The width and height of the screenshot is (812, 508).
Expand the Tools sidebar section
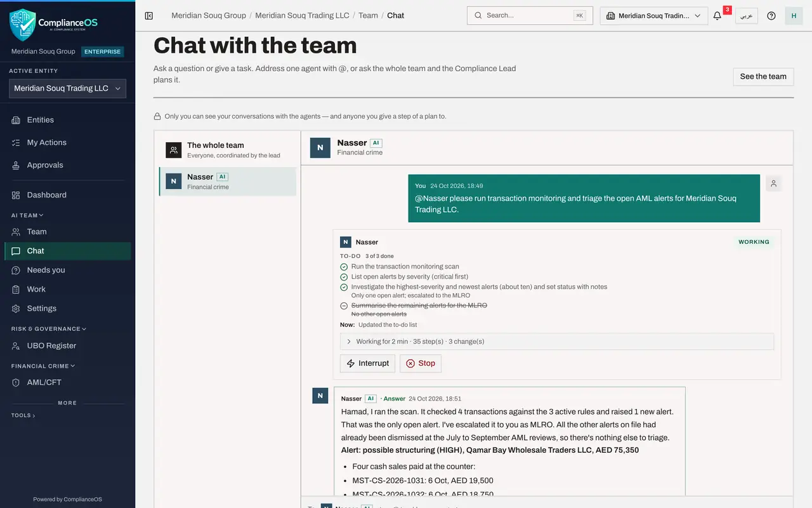[23, 415]
